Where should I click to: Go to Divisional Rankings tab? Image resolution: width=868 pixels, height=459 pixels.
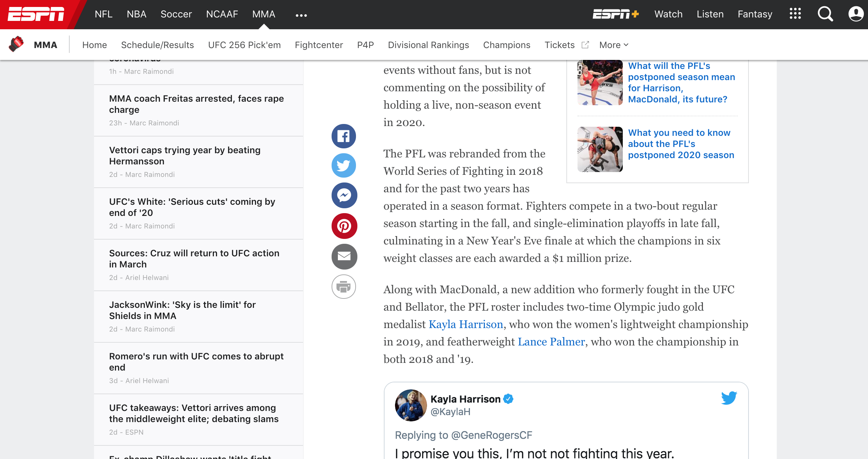click(428, 45)
